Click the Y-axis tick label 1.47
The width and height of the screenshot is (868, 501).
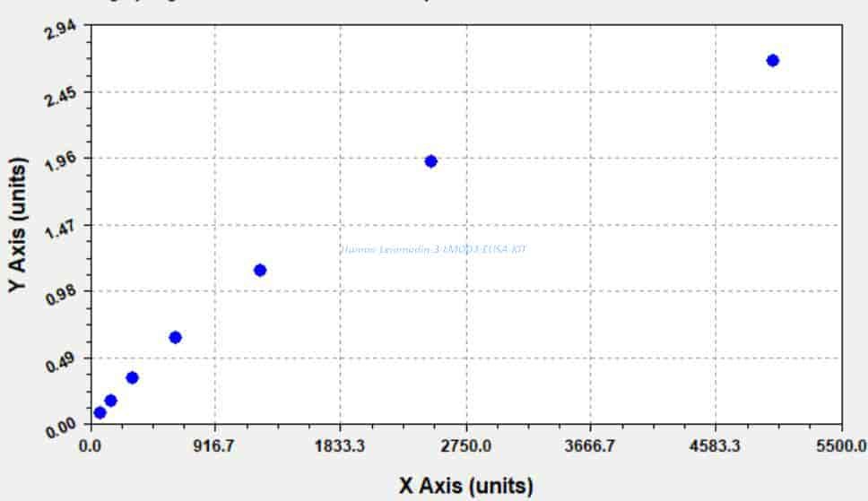tap(61, 229)
